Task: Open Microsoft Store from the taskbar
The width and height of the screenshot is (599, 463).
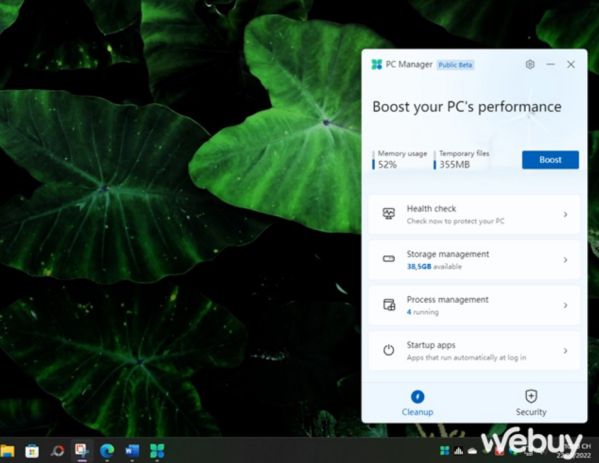Action: 32,451
